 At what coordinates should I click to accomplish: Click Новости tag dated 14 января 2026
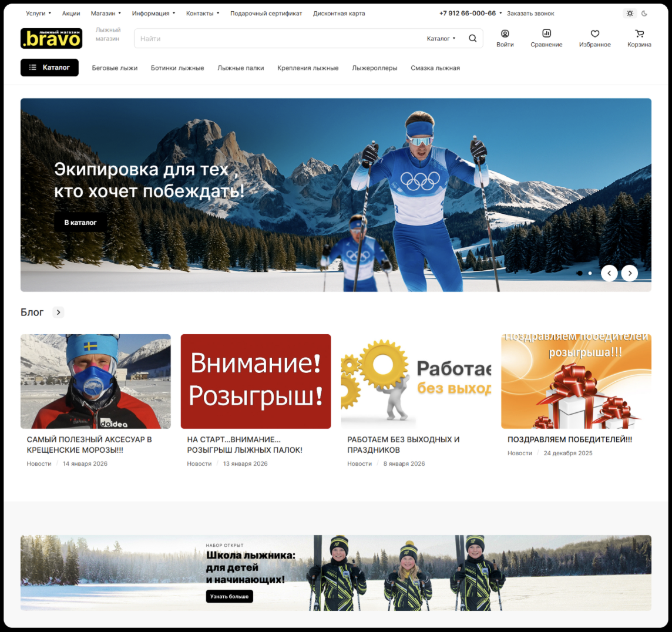(x=39, y=463)
